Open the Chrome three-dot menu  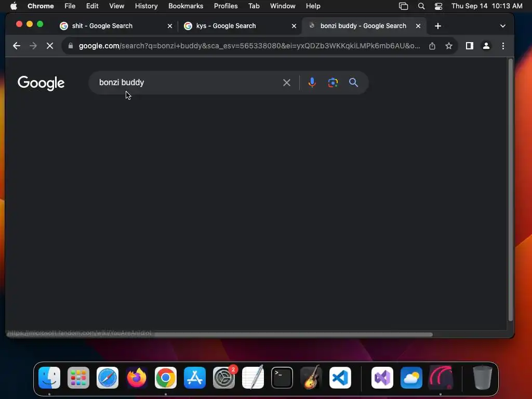[503, 46]
